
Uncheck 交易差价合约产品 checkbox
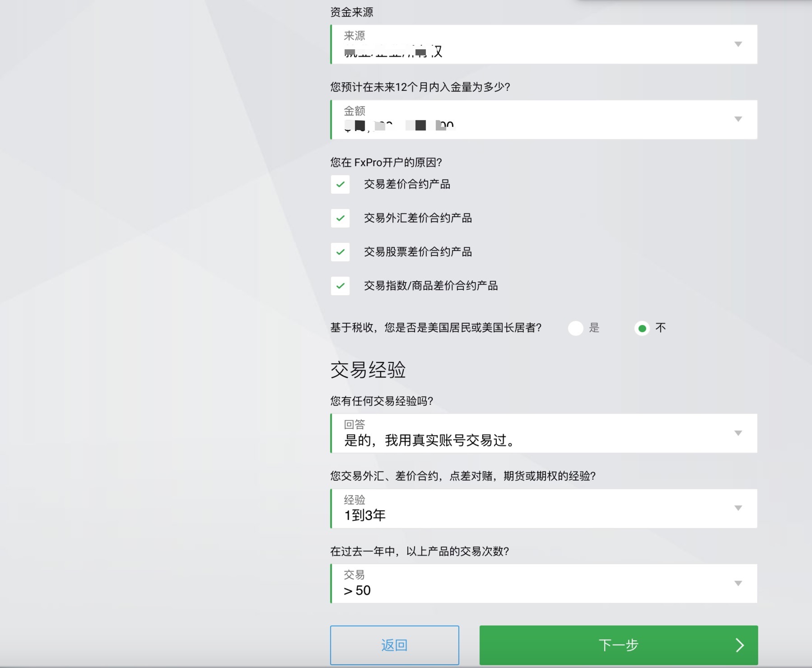point(340,184)
